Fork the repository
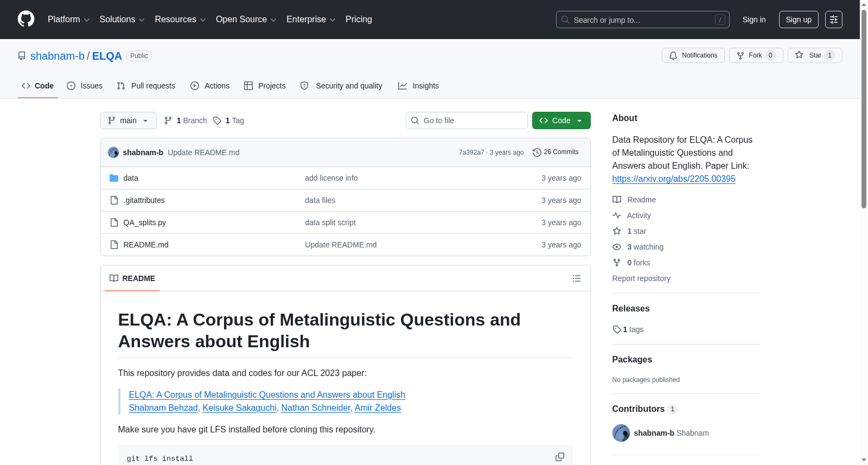The image size is (868, 465). 756,55
